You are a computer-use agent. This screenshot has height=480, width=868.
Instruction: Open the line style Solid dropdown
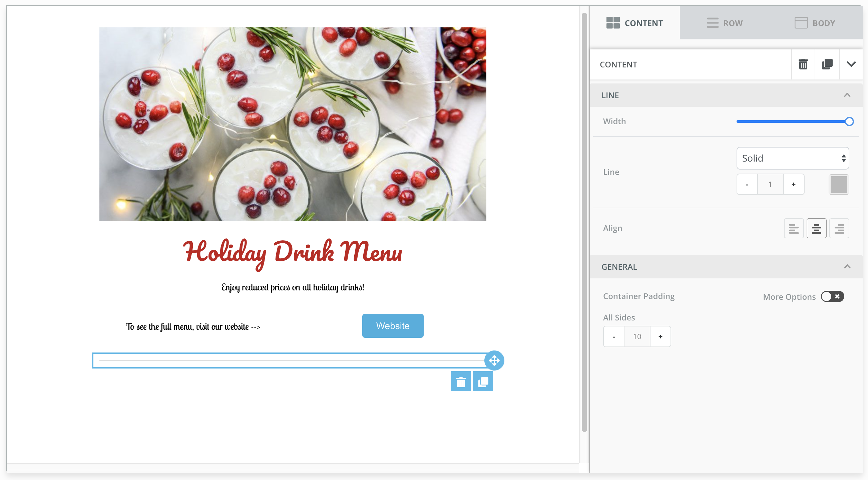click(x=793, y=158)
